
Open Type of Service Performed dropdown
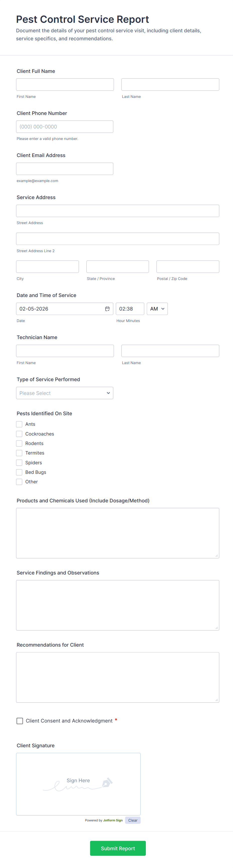64,393
